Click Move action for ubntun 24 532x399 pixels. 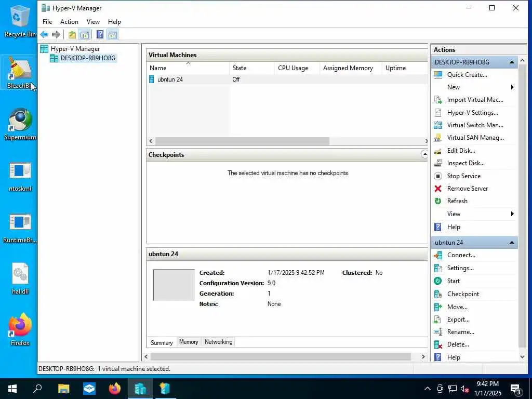(457, 307)
